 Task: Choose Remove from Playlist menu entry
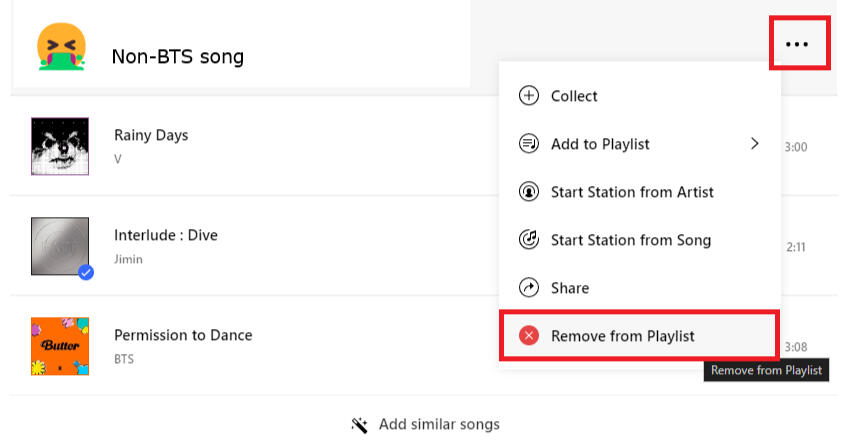[622, 336]
